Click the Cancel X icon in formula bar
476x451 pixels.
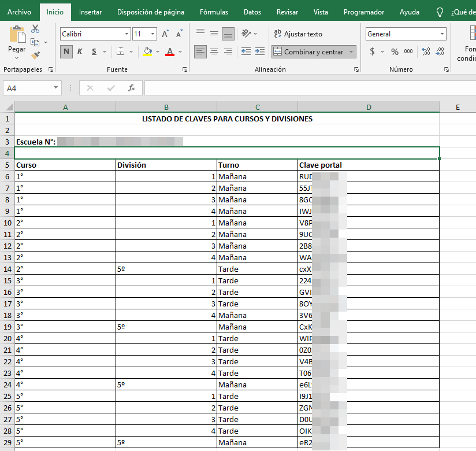pyautogui.click(x=90, y=88)
